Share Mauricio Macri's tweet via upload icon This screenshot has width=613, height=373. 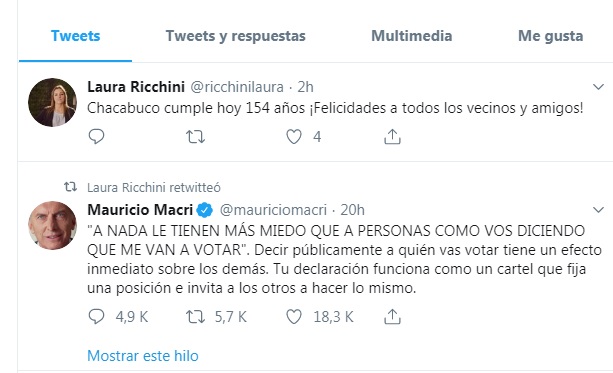coord(393,317)
